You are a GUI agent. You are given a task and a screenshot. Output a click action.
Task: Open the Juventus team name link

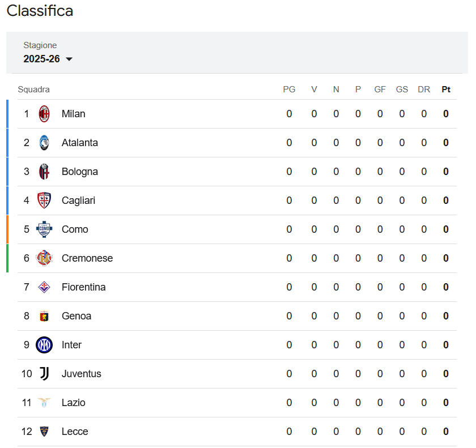pos(82,374)
